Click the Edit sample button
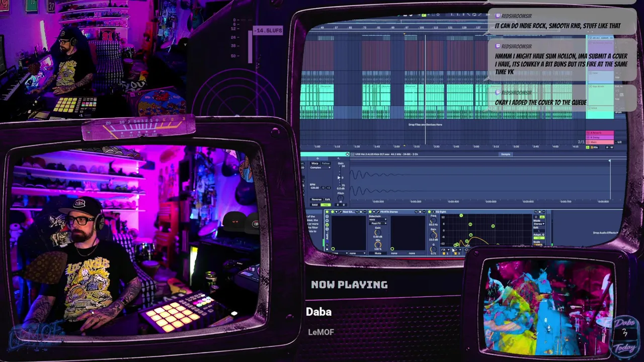 pyautogui.click(x=328, y=200)
